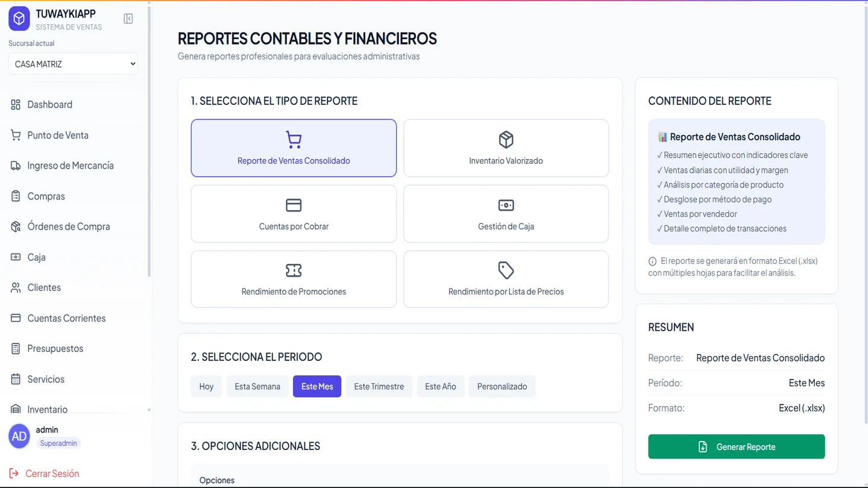Click the box icon in Inventario Valorizado card

506,140
